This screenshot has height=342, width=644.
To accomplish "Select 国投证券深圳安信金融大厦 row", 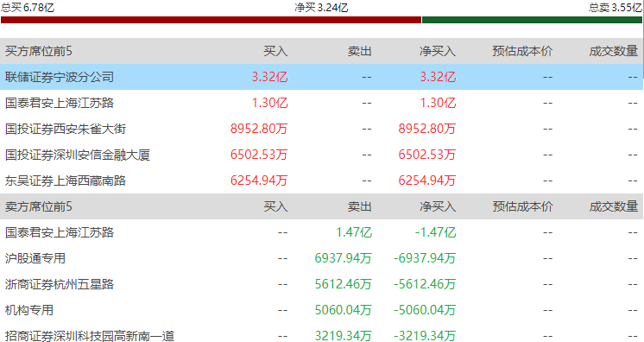I will (x=322, y=155).
